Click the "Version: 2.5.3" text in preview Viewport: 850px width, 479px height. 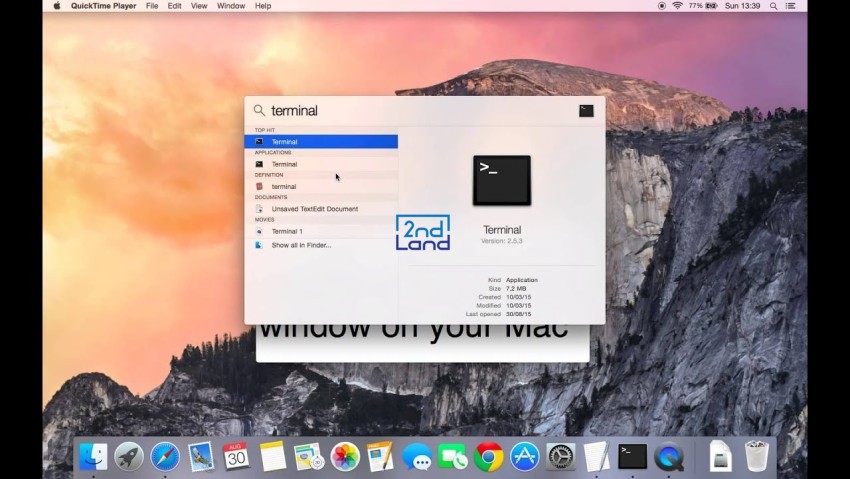click(x=502, y=241)
